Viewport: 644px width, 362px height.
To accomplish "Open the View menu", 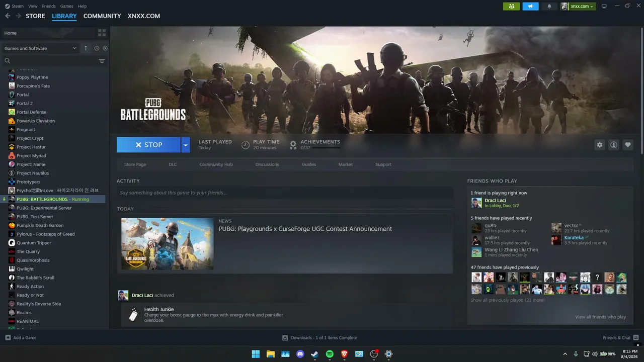I will tap(33, 6).
